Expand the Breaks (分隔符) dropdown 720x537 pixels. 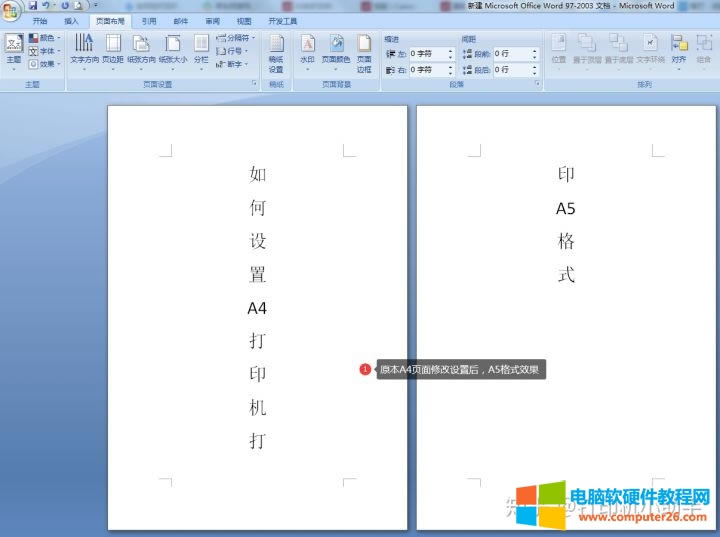pyautogui.click(x=236, y=38)
